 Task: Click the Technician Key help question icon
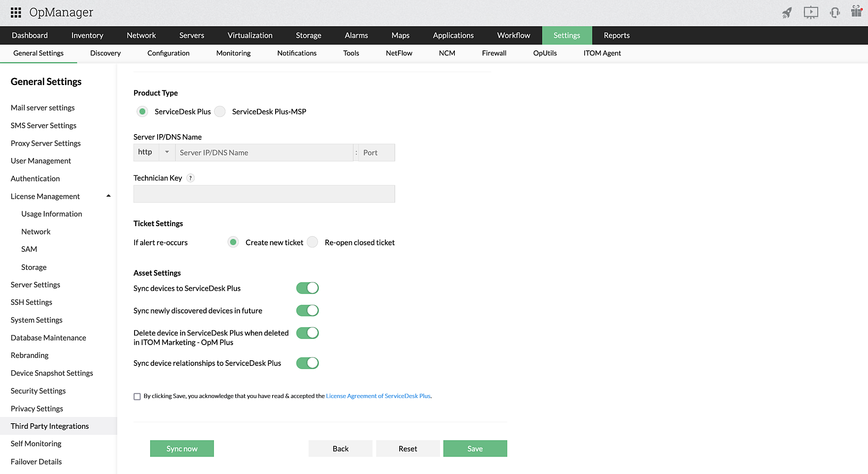[190, 178]
